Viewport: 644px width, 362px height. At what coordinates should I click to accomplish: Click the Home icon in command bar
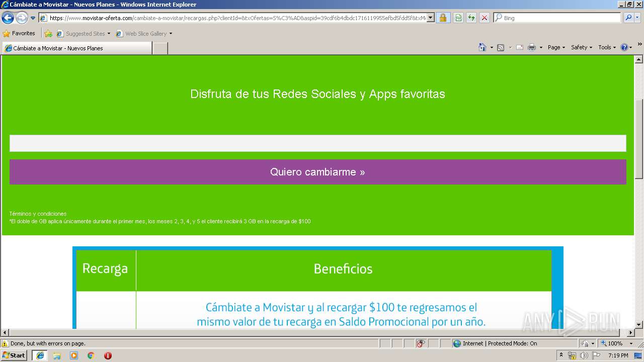482,47
